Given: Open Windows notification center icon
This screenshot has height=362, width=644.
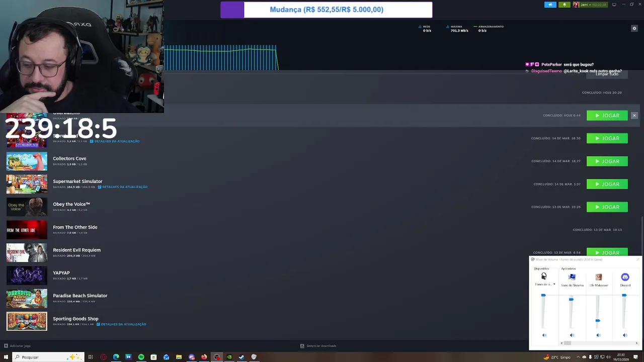Looking at the screenshot, I should click(635, 357).
